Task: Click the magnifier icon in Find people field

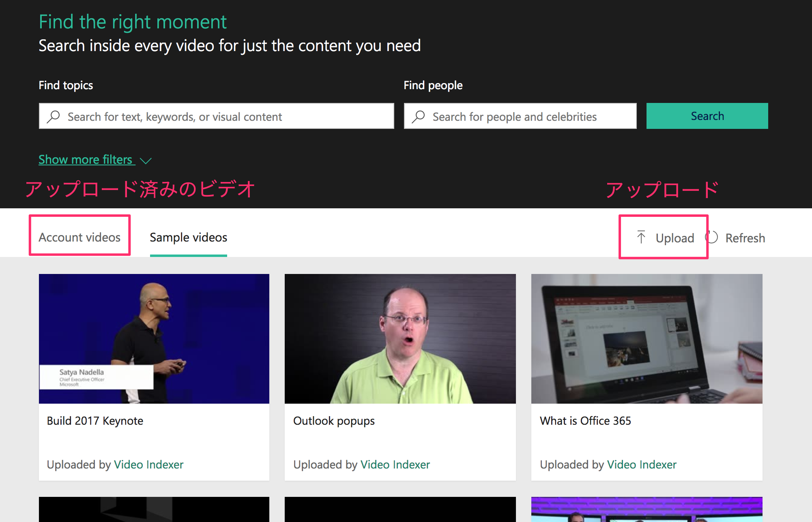Action: click(x=418, y=117)
